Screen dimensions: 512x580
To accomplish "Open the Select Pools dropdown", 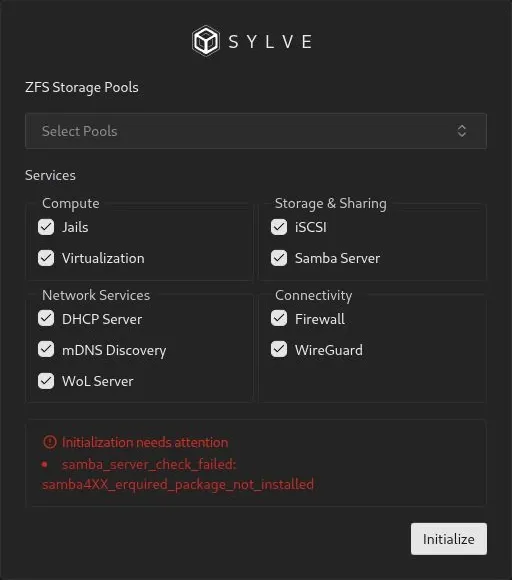I will coord(256,131).
